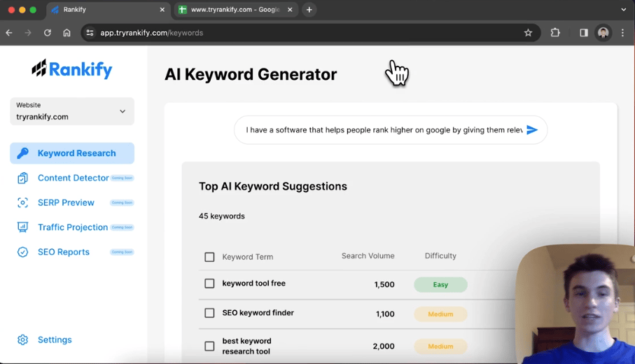Click Medium badge for SEO keyword finder
Screen dimensions: 635x364
(440, 314)
